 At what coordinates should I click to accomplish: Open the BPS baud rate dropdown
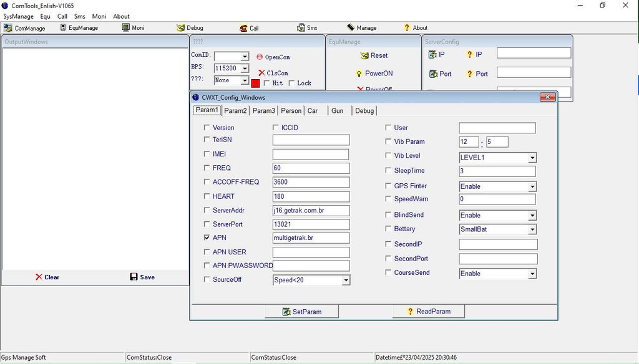pyautogui.click(x=245, y=69)
